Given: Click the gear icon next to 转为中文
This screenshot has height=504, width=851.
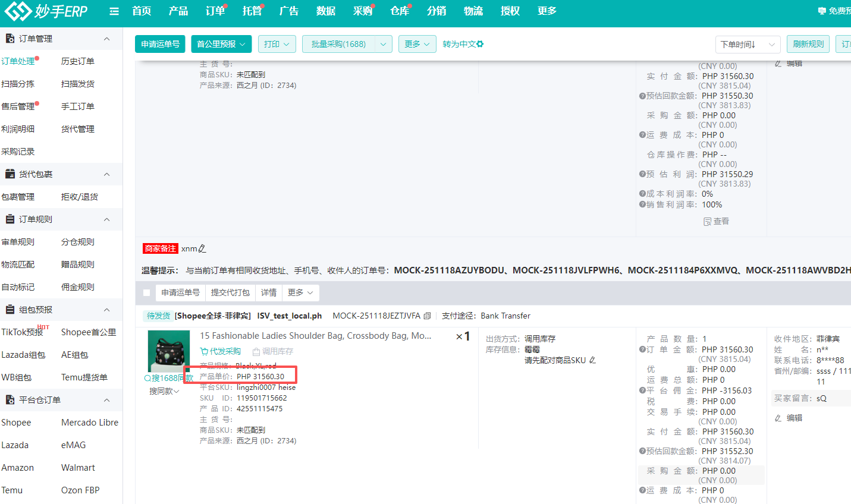Looking at the screenshot, I should 481,44.
